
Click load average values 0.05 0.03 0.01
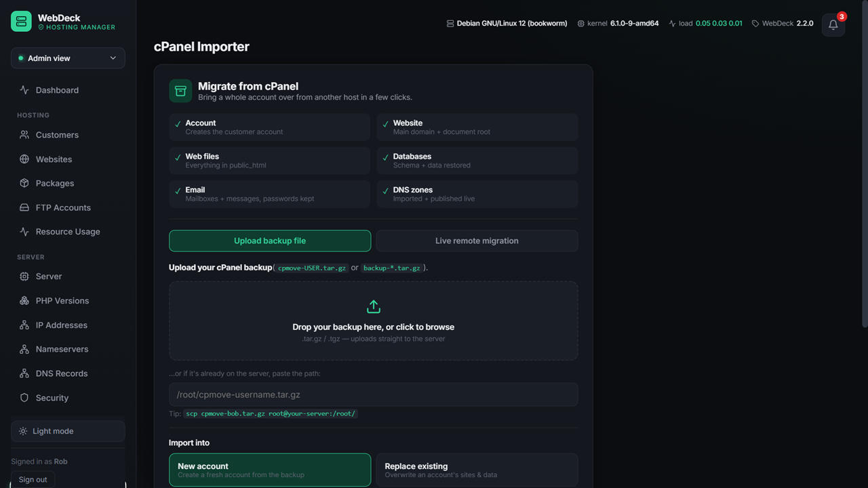click(x=719, y=23)
